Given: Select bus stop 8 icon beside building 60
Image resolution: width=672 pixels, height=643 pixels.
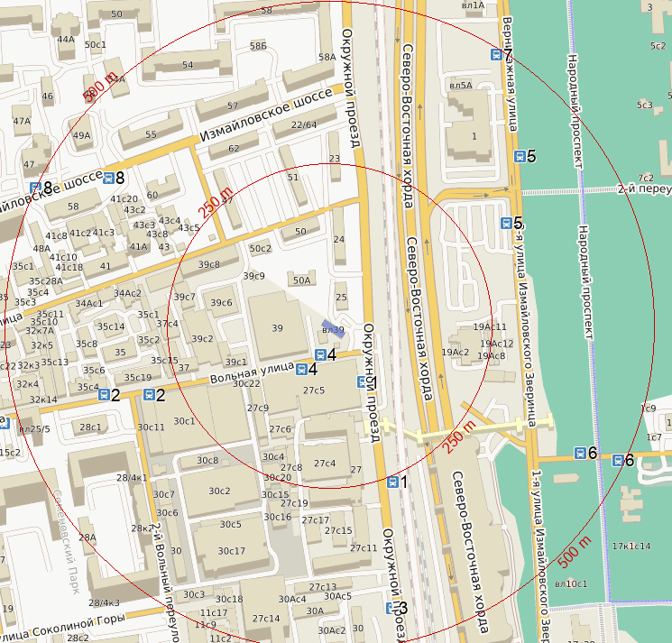Looking at the screenshot, I should [109, 178].
